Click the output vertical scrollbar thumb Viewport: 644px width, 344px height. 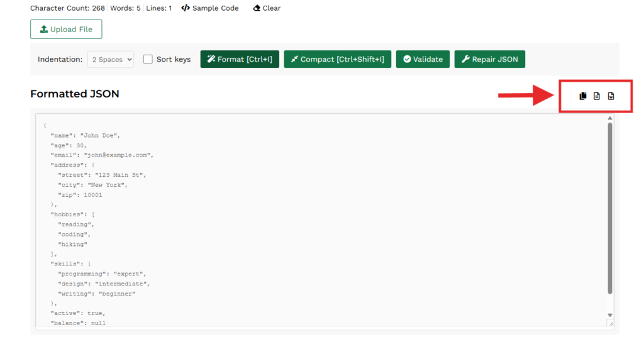(x=610, y=208)
